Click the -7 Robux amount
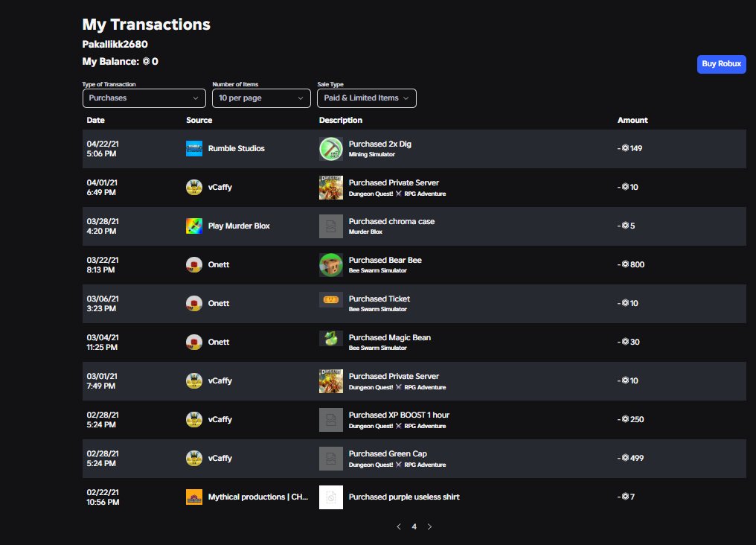Viewport: 756px width, 545px height. click(626, 497)
